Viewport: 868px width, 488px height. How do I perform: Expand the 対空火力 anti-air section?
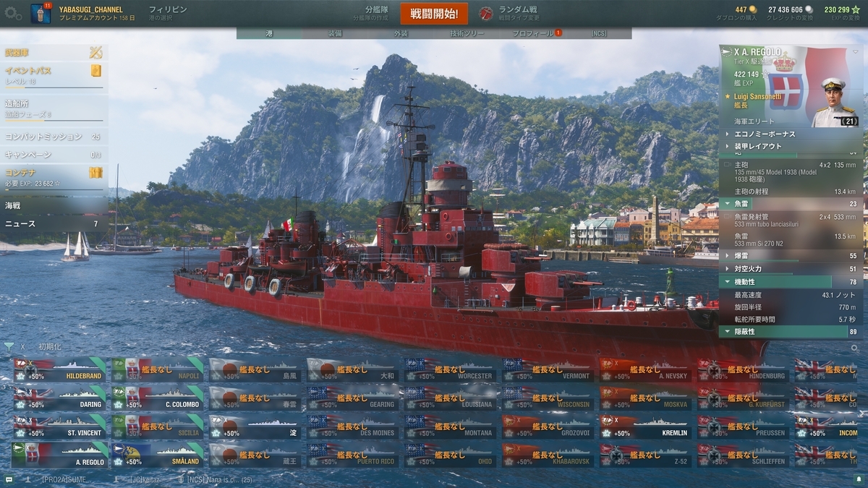pyautogui.click(x=791, y=268)
